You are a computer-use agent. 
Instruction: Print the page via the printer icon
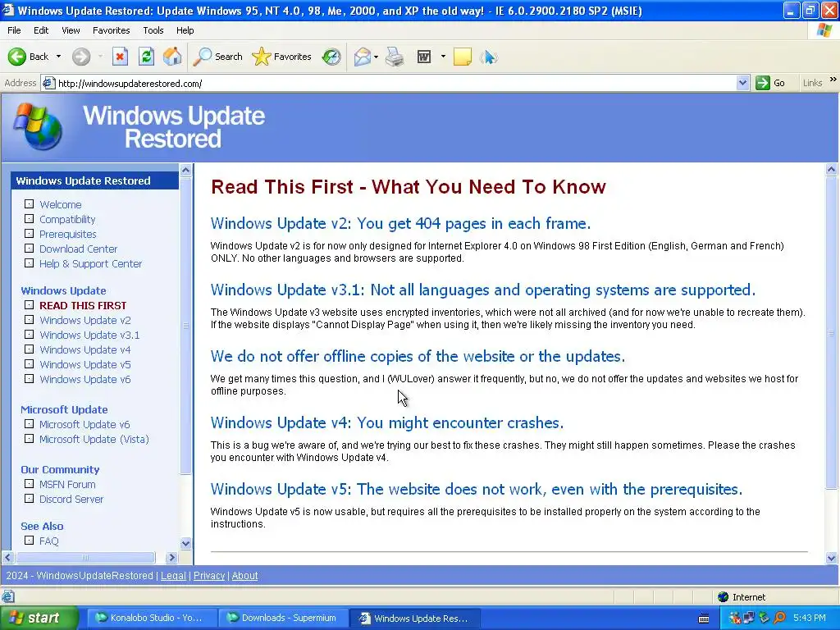(395, 57)
